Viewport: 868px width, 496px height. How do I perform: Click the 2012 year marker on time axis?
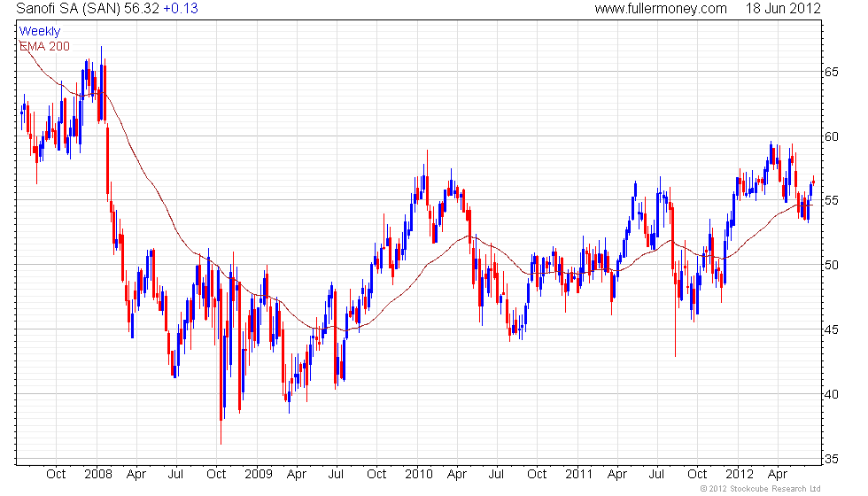click(740, 474)
